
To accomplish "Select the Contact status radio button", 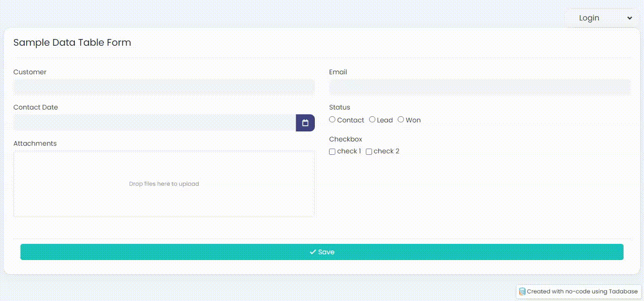I will [x=332, y=120].
